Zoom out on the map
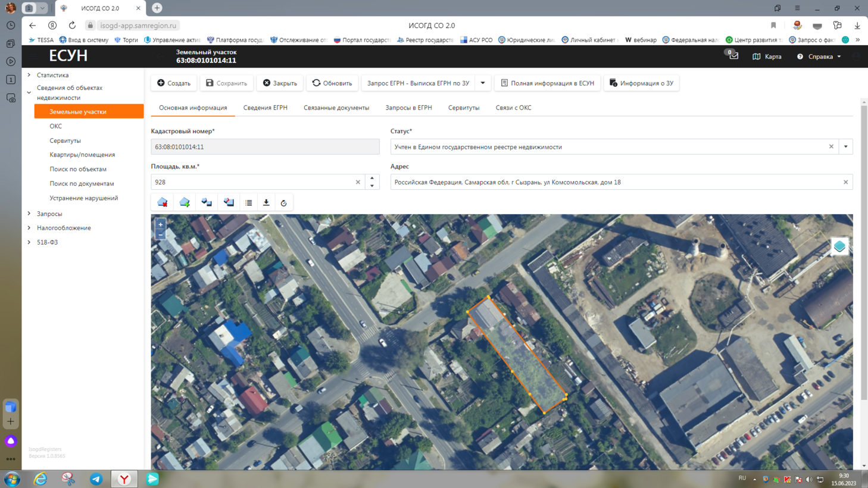Viewport: 868px width, 488px height. (x=160, y=235)
